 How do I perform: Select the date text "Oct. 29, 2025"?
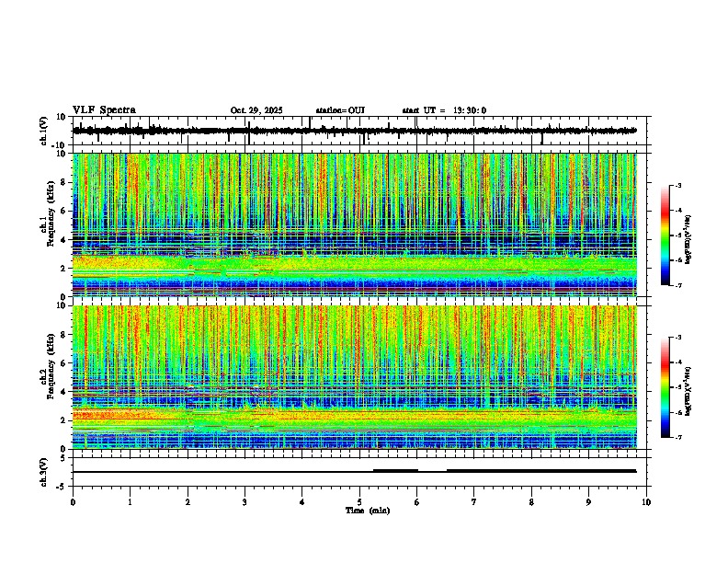coord(256,110)
